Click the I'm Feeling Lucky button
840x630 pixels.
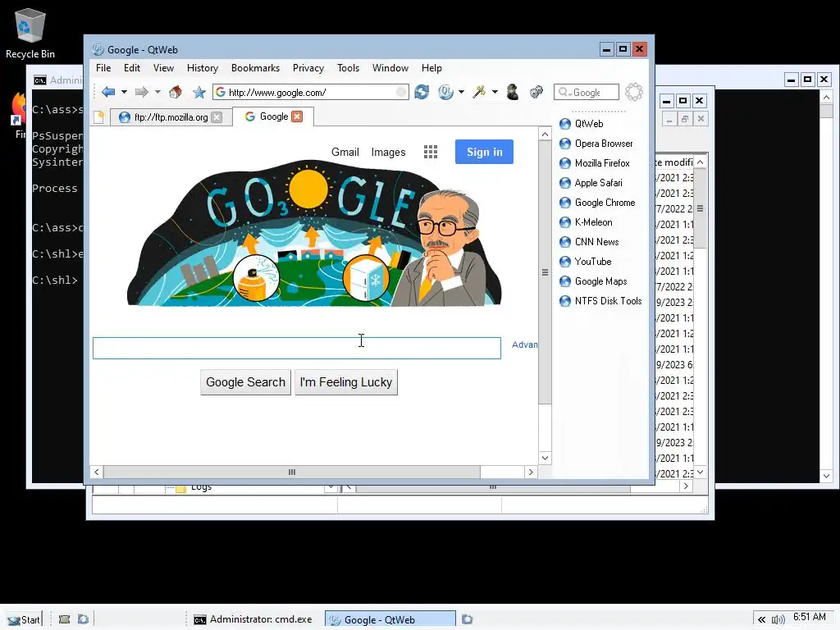(x=346, y=382)
